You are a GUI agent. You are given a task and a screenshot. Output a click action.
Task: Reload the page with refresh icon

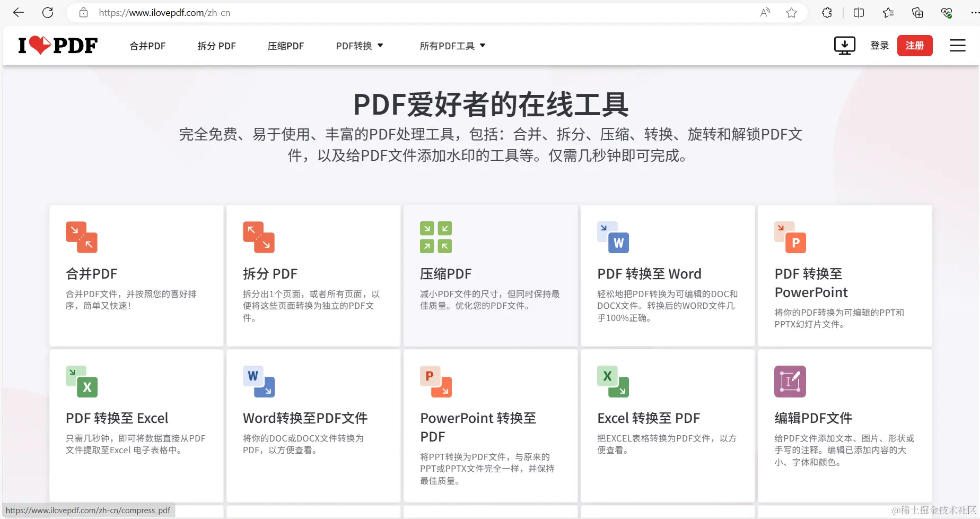click(48, 12)
